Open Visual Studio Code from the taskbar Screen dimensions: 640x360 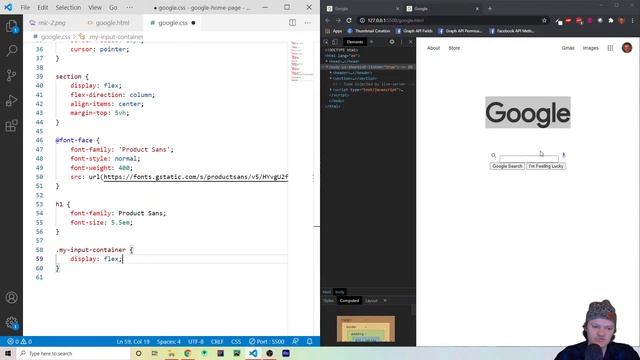click(x=253, y=353)
